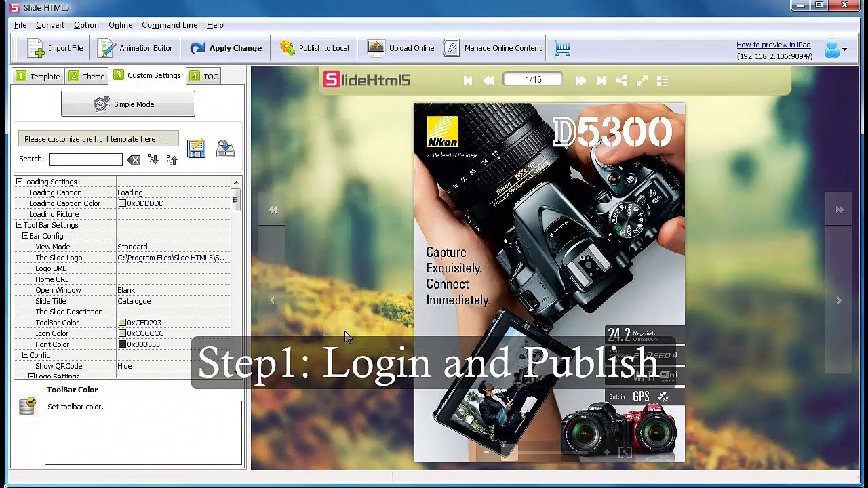Click the Nikon D5300 slide cover
Screen dimensions: 868x488
550,283
